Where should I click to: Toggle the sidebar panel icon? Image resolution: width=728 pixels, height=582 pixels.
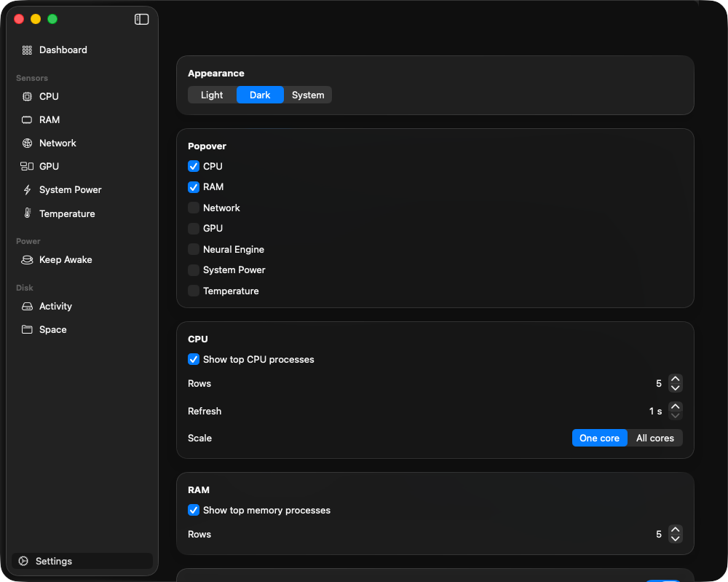pyautogui.click(x=142, y=19)
